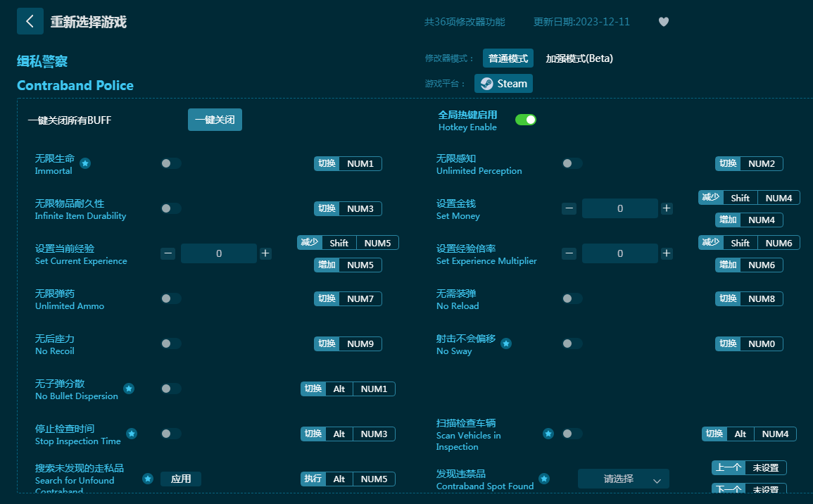Image resolution: width=813 pixels, height=504 pixels.
Task: Increase Set Experience Multiplier with plus
Action: point(667,253)
